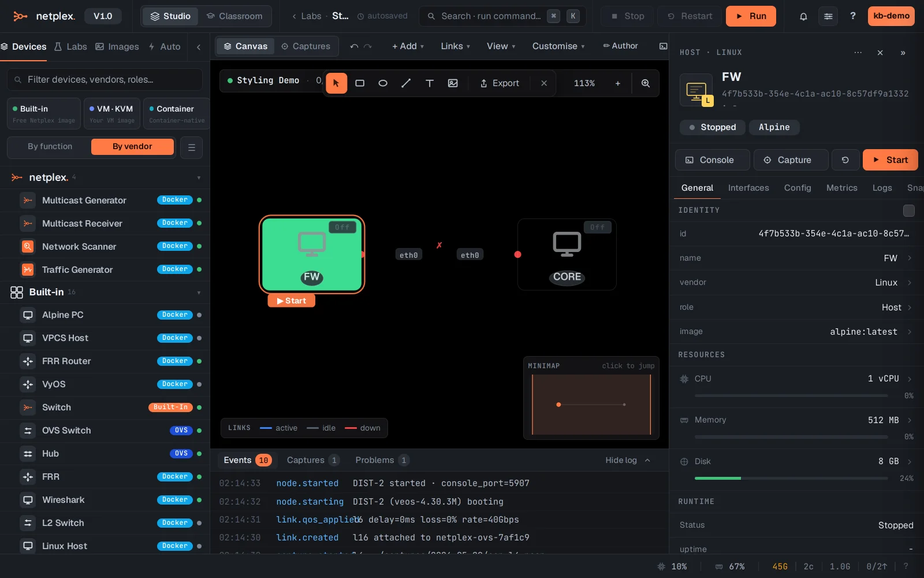924x578 pixels.
Task: Click the Start button under the FW node
Action: point(292,301)
